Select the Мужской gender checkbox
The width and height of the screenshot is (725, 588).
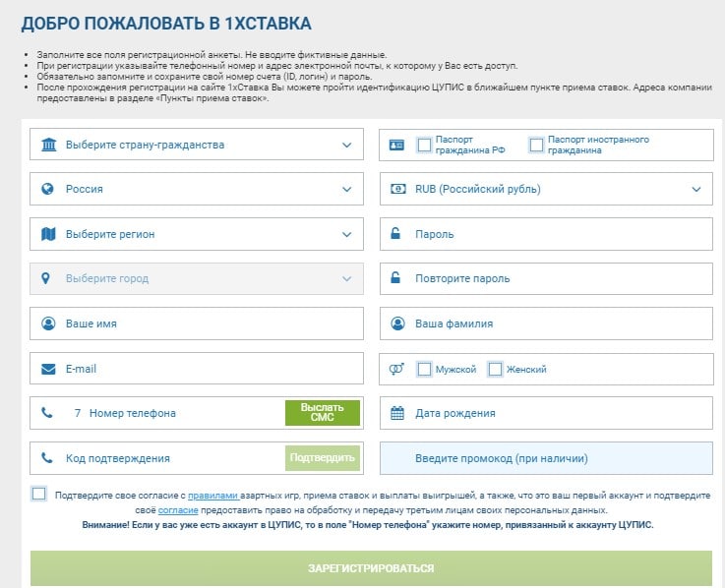click(424, 369)
